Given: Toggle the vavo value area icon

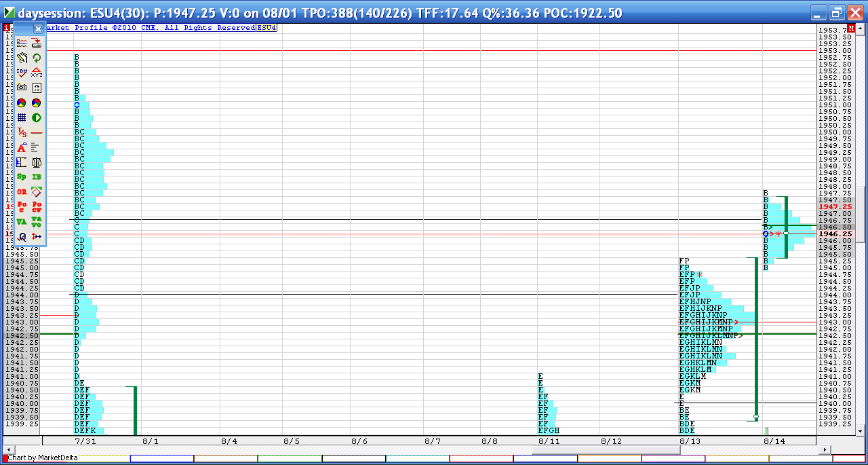Looking at the screenshot, I should coord(37,222).
